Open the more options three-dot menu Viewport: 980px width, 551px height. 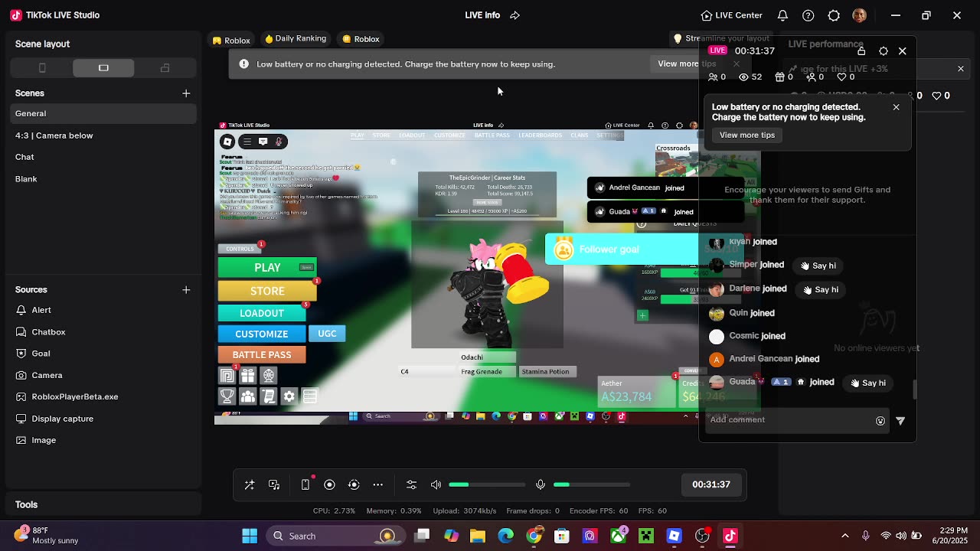(378, 484)
